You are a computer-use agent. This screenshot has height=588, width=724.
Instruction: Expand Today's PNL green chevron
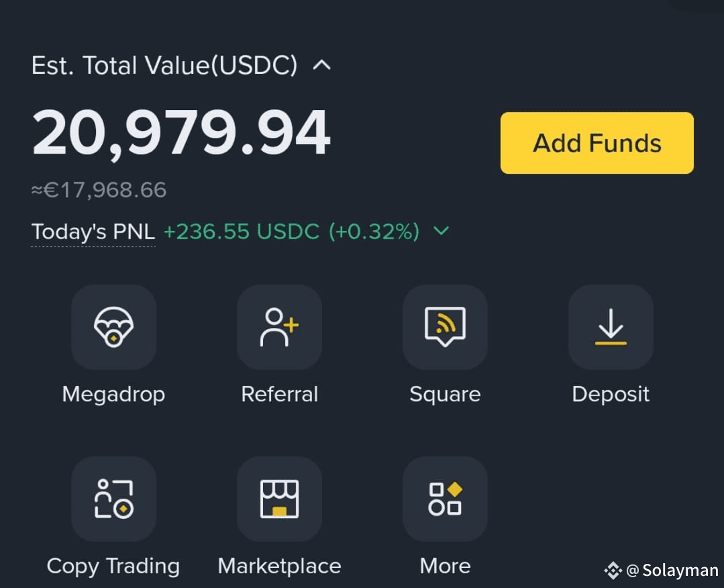pyautogui.click(x=442, y=230)
